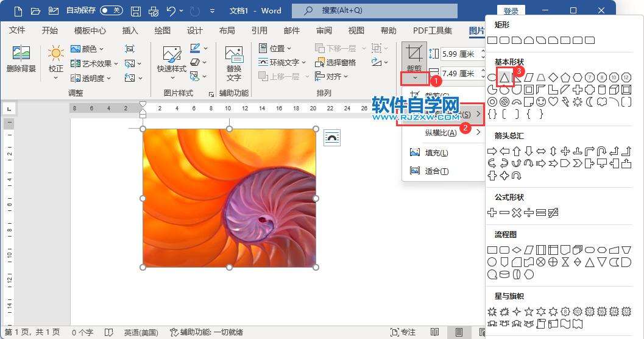Select the 5-point star shape
Screen dimensions: 644x339
[529, 312]
